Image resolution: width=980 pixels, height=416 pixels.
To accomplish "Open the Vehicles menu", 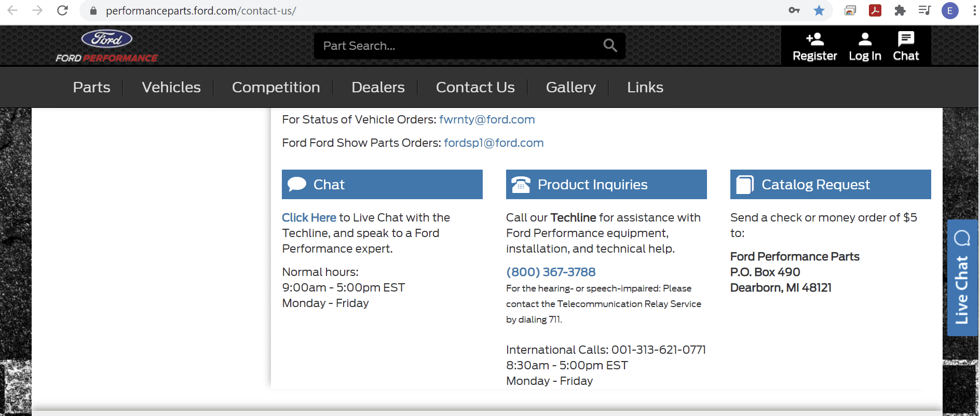I will pos(171,87).
